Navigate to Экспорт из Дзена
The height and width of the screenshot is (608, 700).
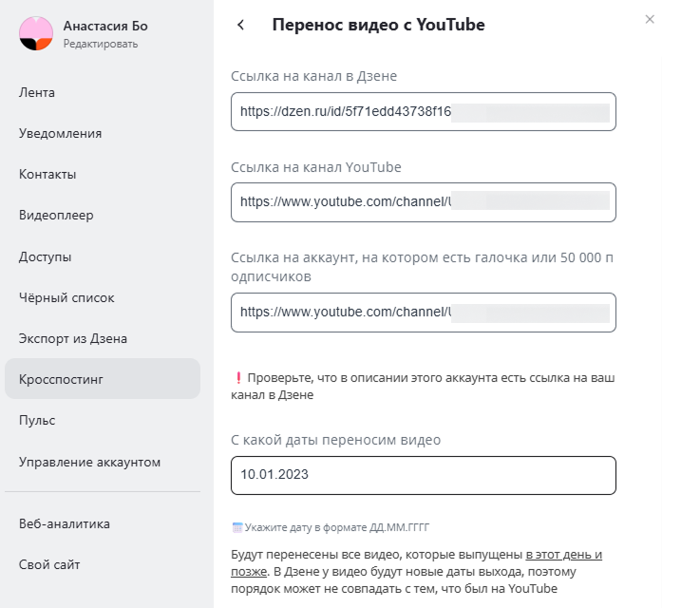pos(73,338)
